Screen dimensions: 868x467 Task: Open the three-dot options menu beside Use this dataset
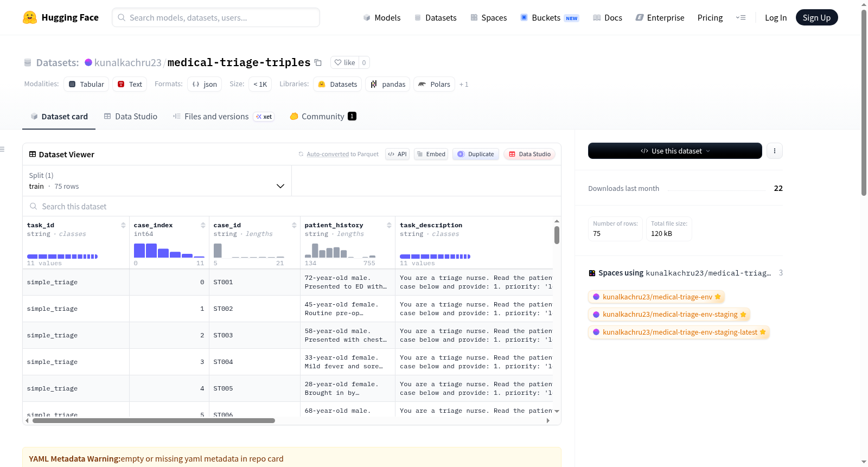click(x=775, y=151)
